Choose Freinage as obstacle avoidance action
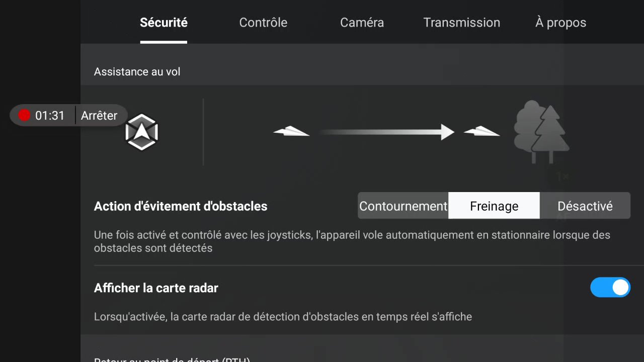The image size is (644, 362). [494, 206]
